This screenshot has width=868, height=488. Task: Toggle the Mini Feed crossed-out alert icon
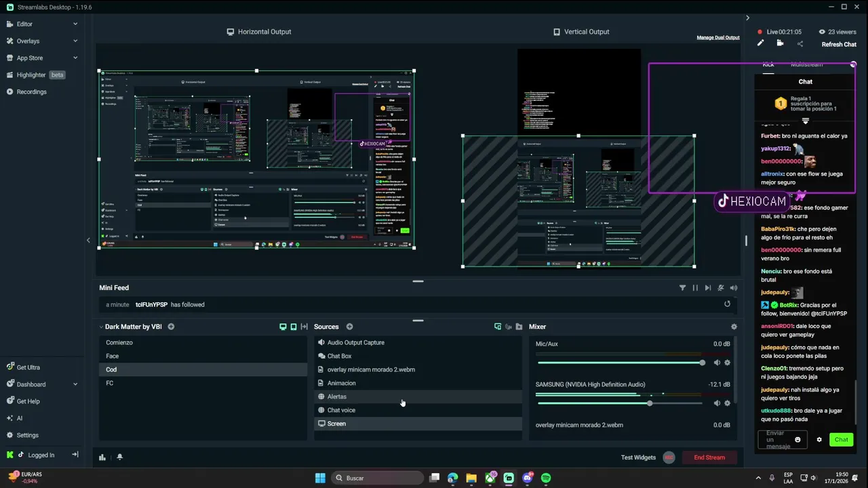(x=721, y=288)
